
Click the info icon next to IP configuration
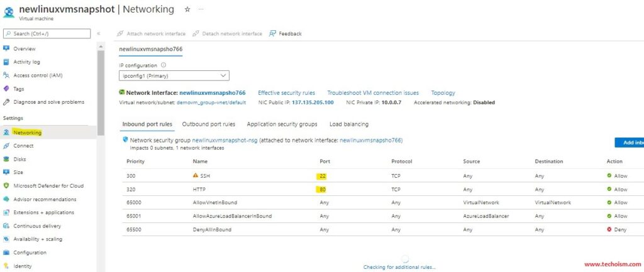coord(164,65)
